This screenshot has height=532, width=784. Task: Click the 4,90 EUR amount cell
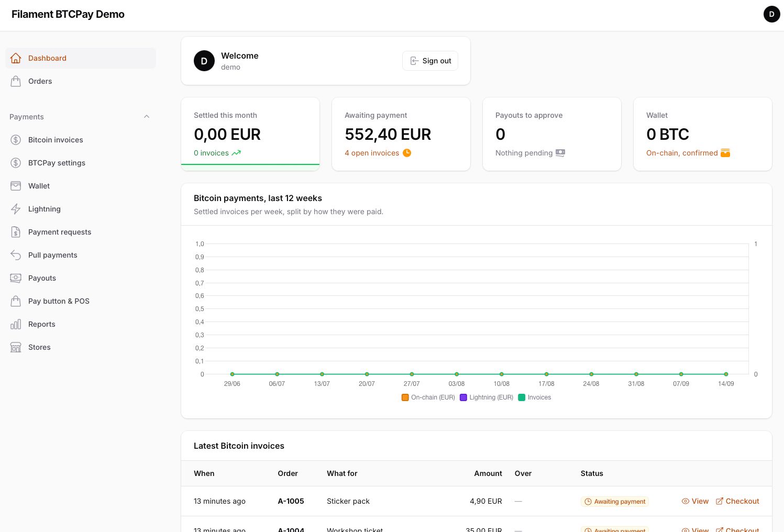(486, 501)
